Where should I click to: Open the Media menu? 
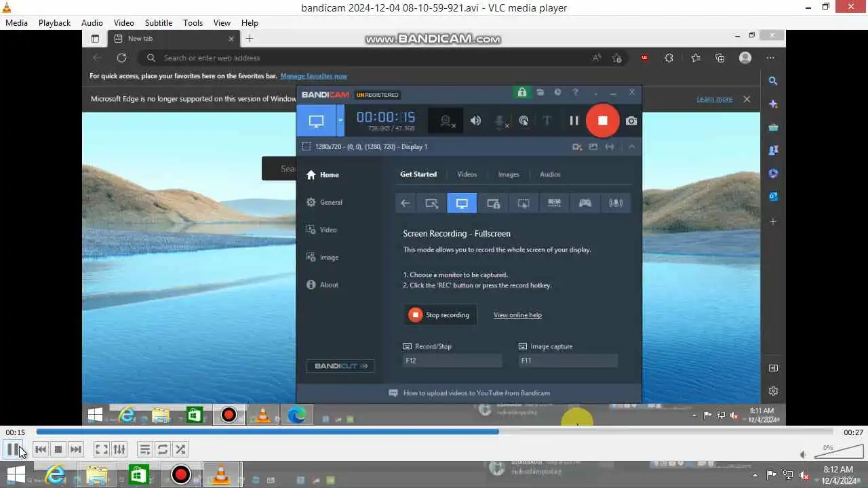tap(16, 22)
